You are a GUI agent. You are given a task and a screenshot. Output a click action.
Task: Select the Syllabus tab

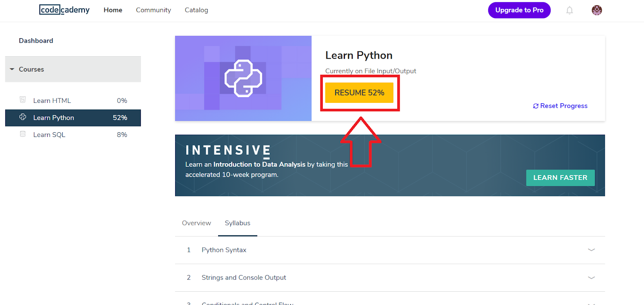(x=237, y=223)
